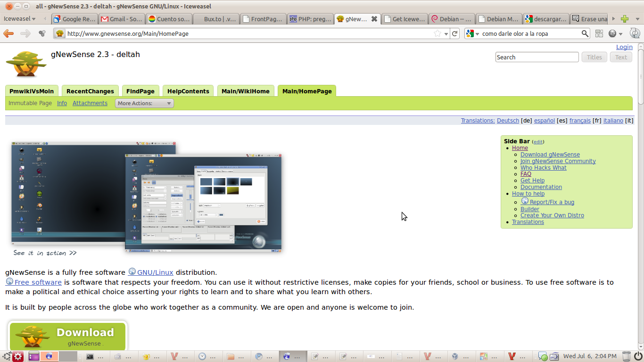This screenshot has width=644, height=362.
Task: Click the trash icon in the taskbar
Action: pos(626,356)
